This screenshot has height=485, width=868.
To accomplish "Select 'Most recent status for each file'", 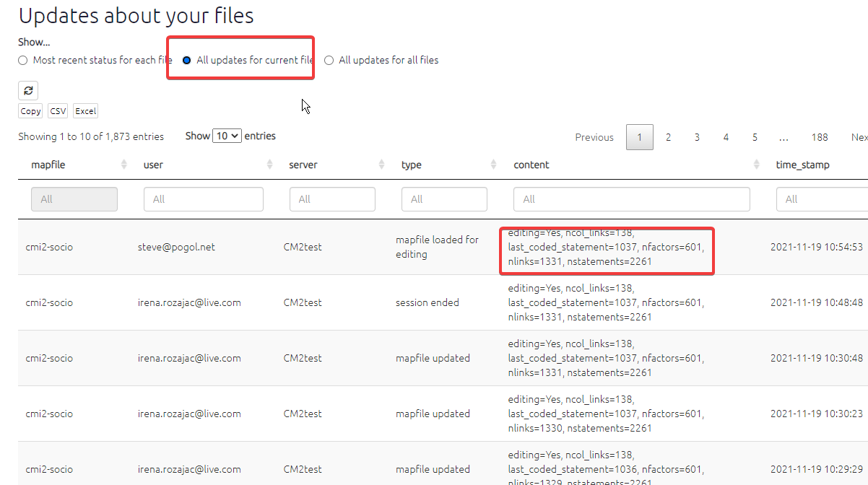I will (x=23, y=61).
